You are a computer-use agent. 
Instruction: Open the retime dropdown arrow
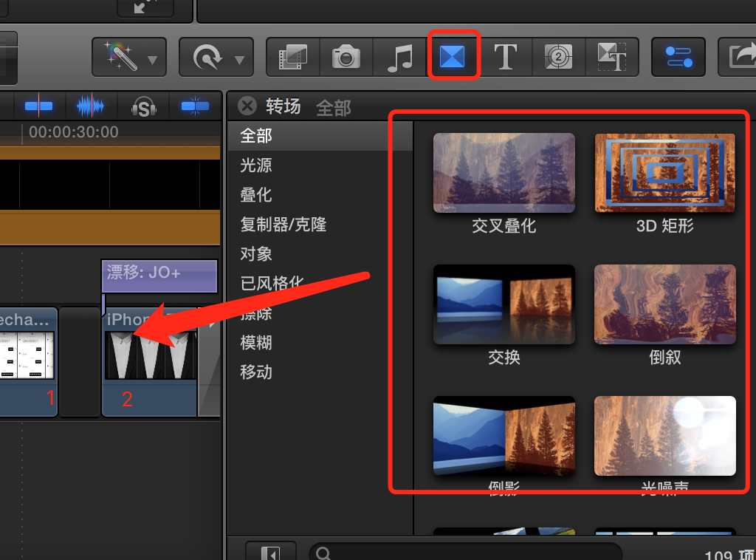coord(239,61)
